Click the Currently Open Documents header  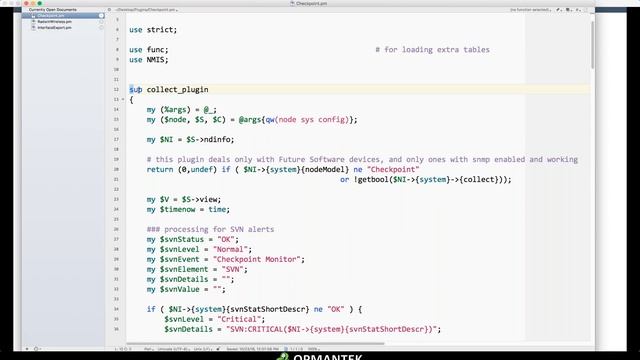53,9
